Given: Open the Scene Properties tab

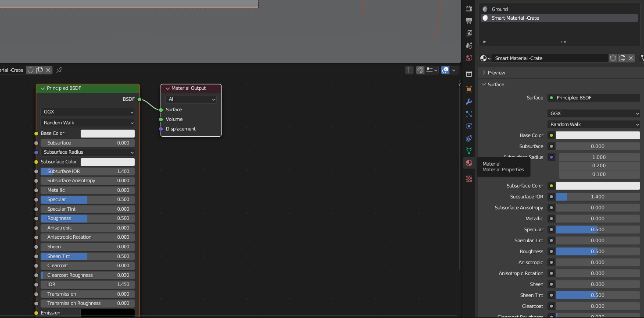Looking at the screenshot, I should point(469,45).
